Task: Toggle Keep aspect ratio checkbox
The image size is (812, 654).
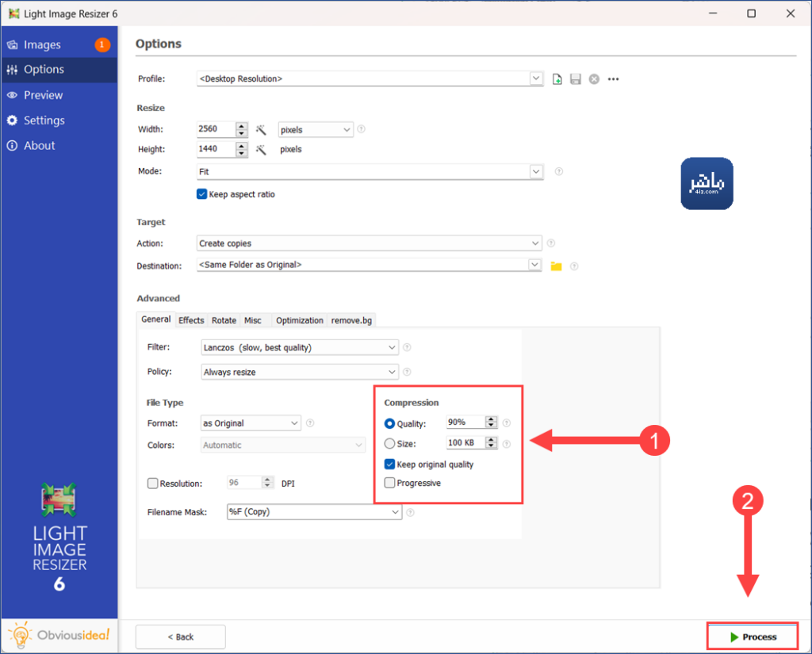Action: [x=202, y=194]
